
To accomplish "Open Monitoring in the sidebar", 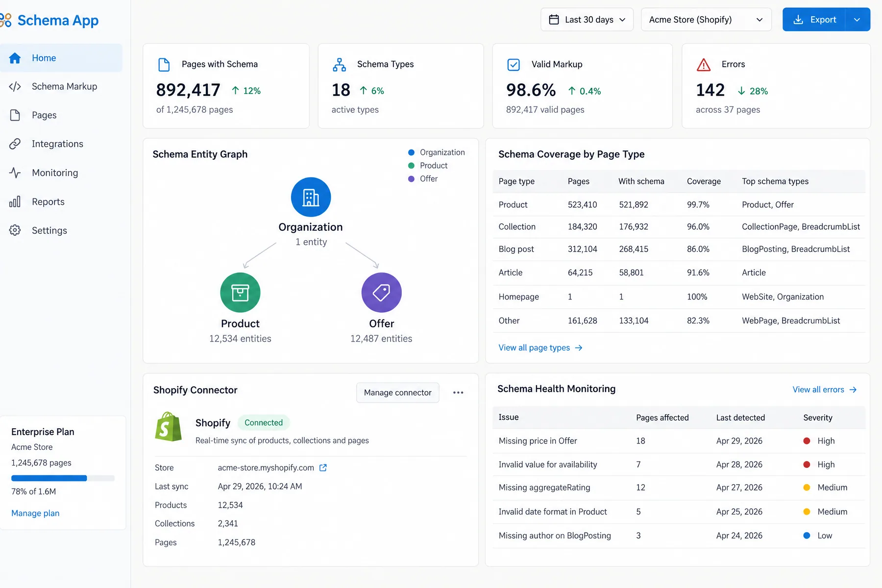I will coord(61,172).
